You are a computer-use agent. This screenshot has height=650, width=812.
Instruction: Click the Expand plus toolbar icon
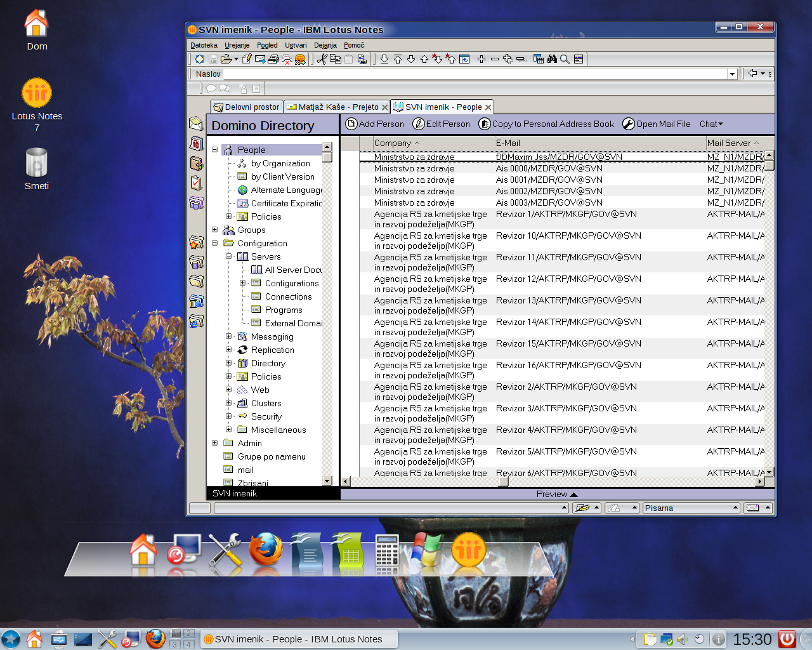click(481, 59)
